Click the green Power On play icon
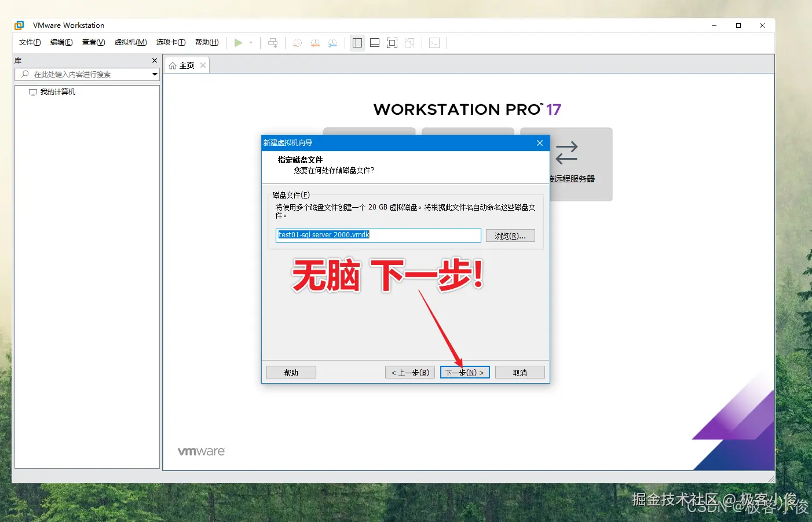The width and height of the screenshot is (812, 522). (238, 43)
